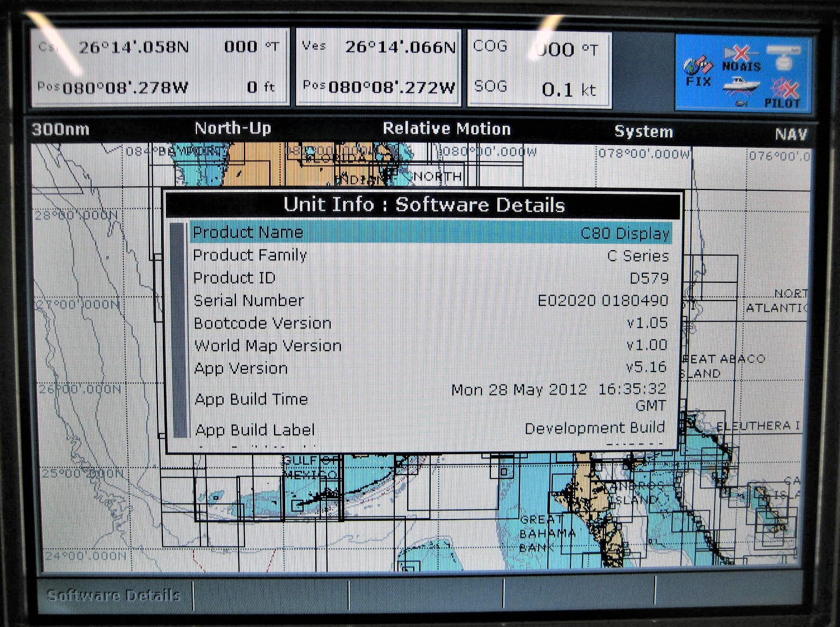Viewport: 840px width, 627px height.
Task: Click the red X over the autopilot wheel
Action: tap(787, 88)
